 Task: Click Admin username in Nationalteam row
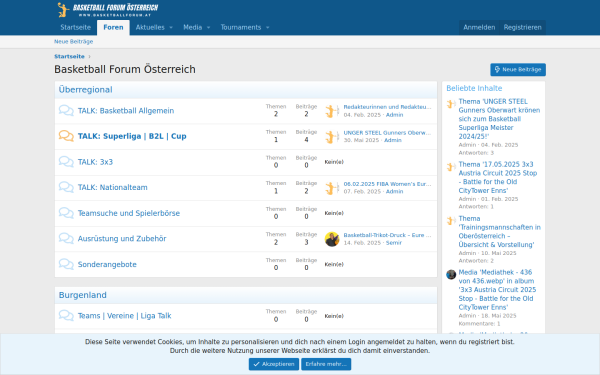pos(395,192)
